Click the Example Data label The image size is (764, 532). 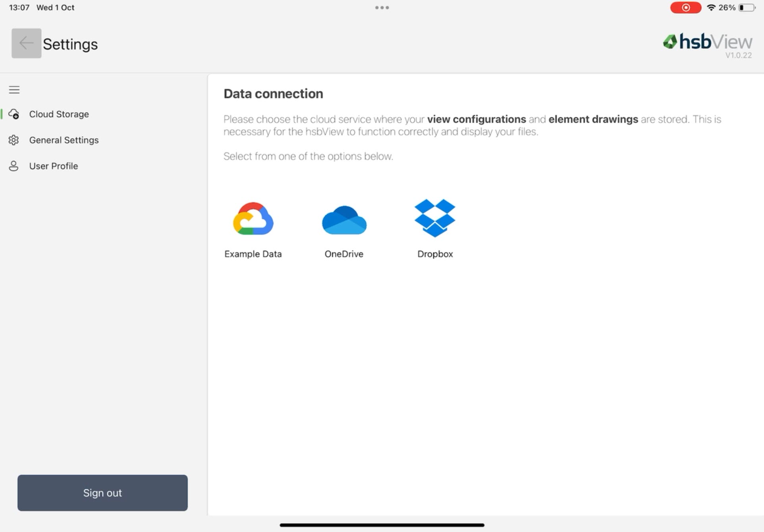point(253,254)
